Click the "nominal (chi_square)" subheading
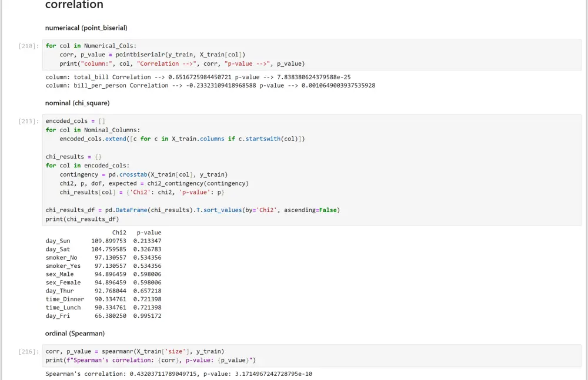588x380 pixels. tap(77, 103)
